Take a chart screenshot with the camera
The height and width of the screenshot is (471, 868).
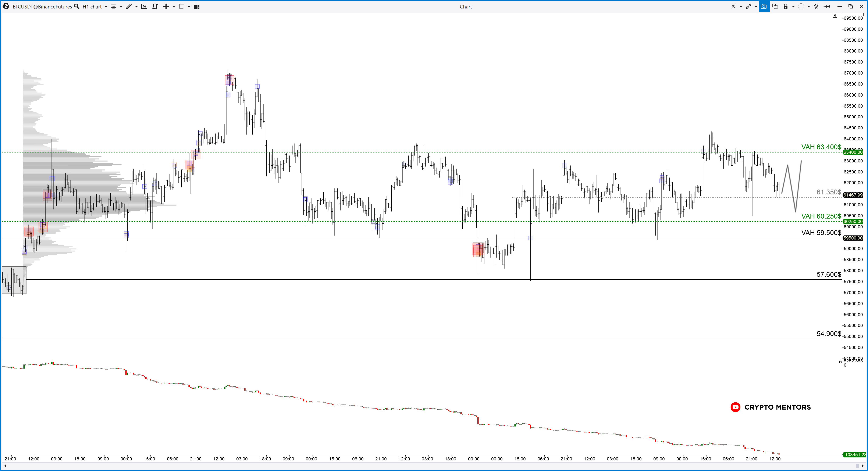pyautogui.click(x=764, y=6)
